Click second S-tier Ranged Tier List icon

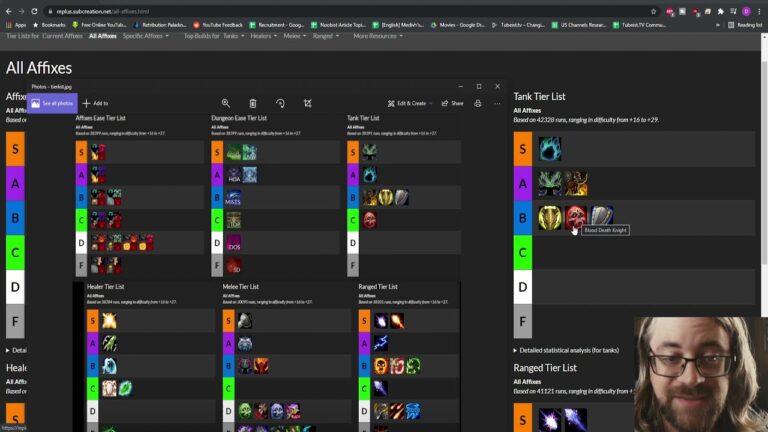pyautogui.click(x=576, y=420)
